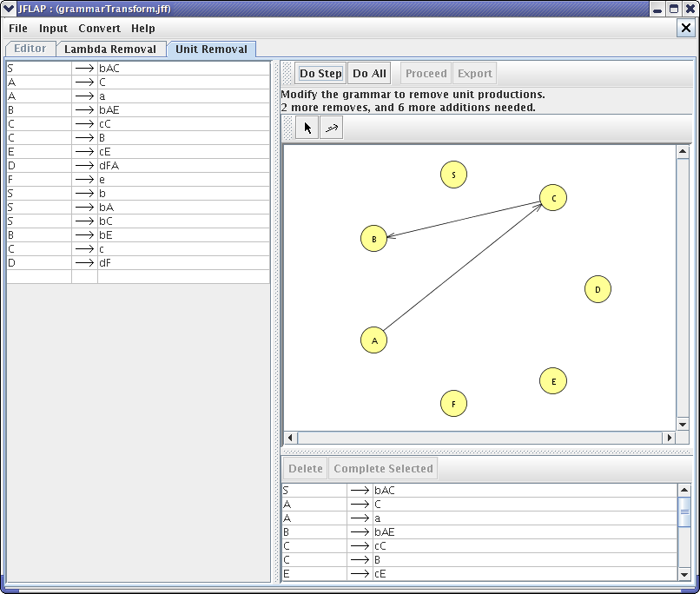Image resolution: width=700 pixels, height=594 pixels.
Task: Select left table production S → bC
Action: (138, 221)
